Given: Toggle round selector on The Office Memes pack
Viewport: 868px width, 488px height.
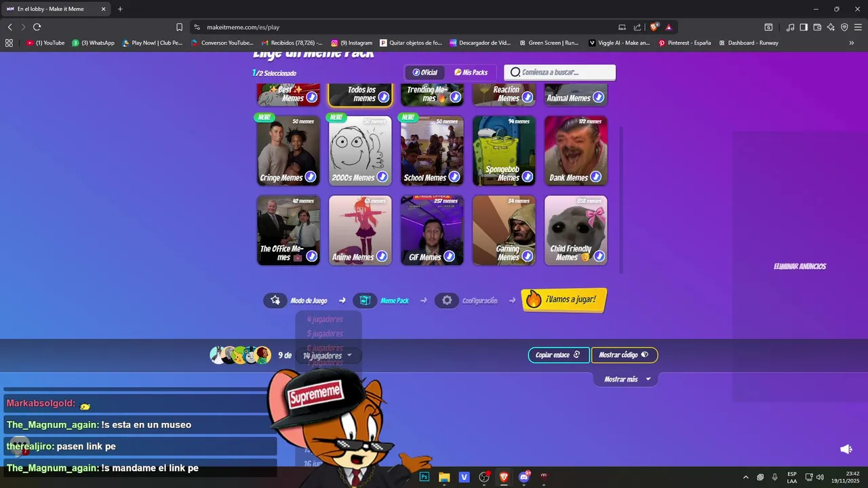Looking at the screenshot, I should 311,256.
